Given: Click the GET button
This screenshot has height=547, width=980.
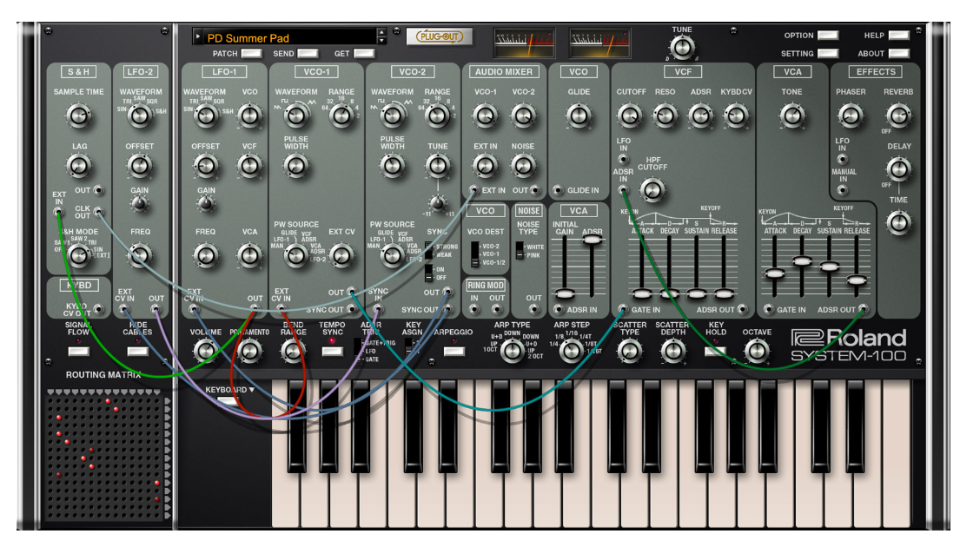Looking at the screenshot, I should (x=364, y=54).
